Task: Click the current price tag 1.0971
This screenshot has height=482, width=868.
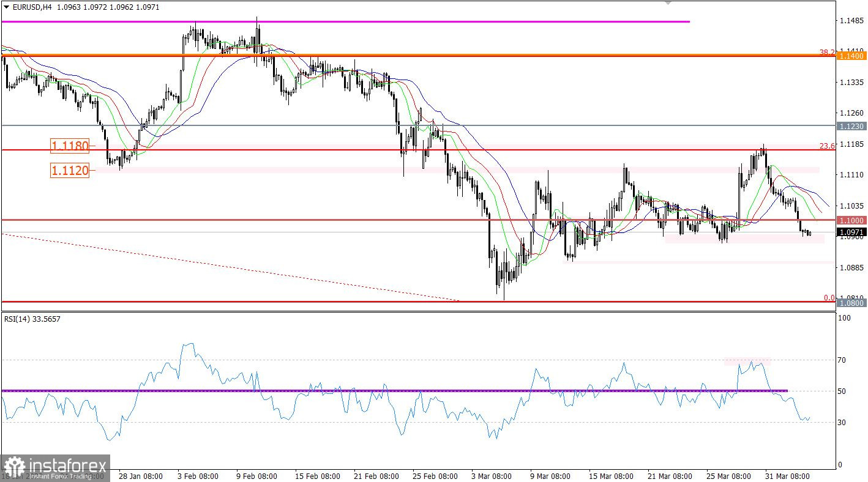Action: pyautogui.click(x=851, y=232)
